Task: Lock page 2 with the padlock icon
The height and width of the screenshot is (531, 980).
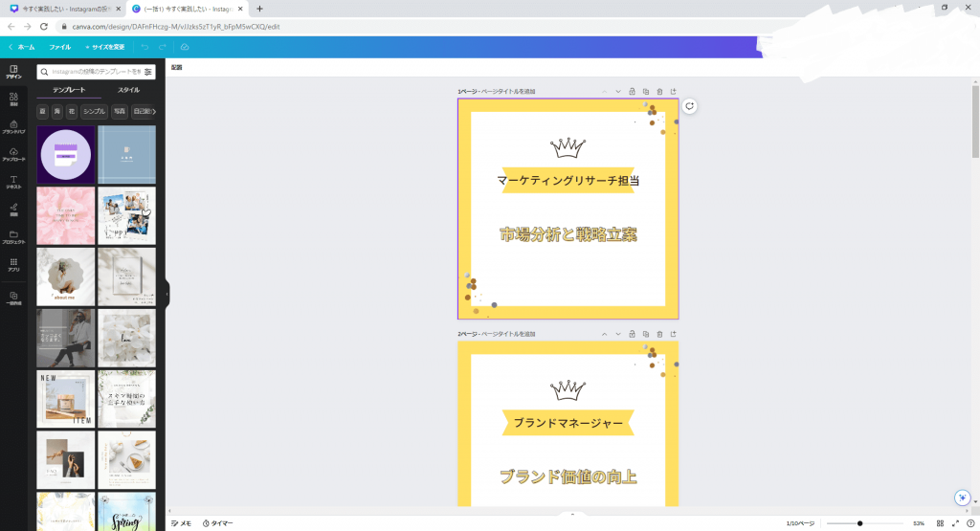Action: tap(632, 334)
